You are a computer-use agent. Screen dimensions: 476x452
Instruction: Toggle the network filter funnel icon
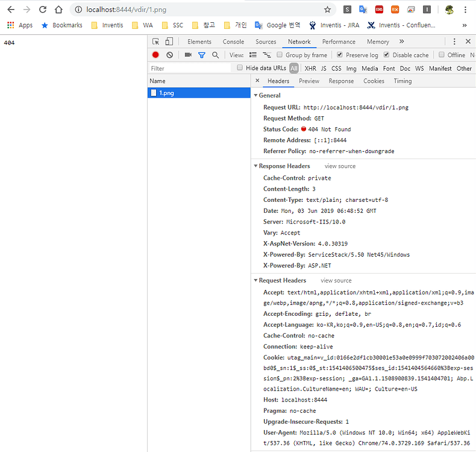click(202, 55)
